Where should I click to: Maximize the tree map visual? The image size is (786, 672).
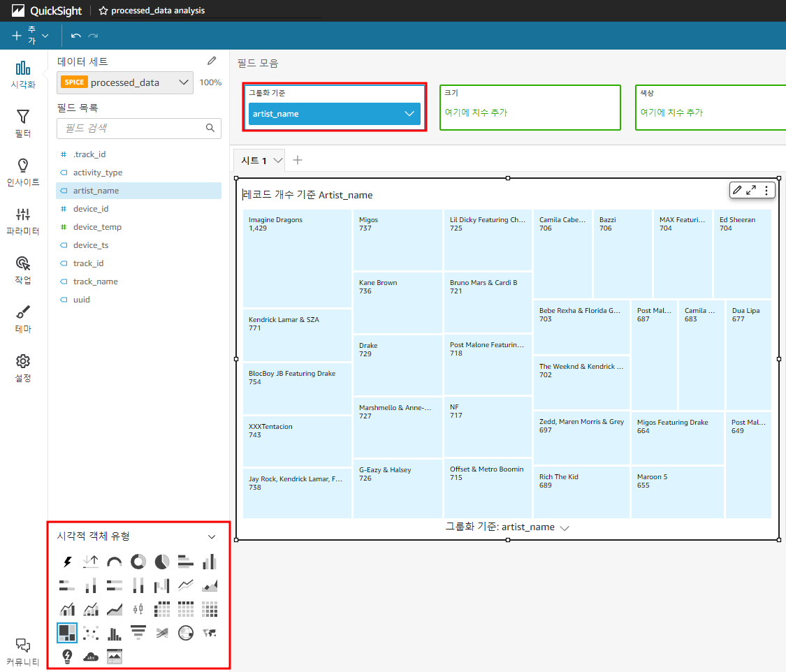pos(751,190)
